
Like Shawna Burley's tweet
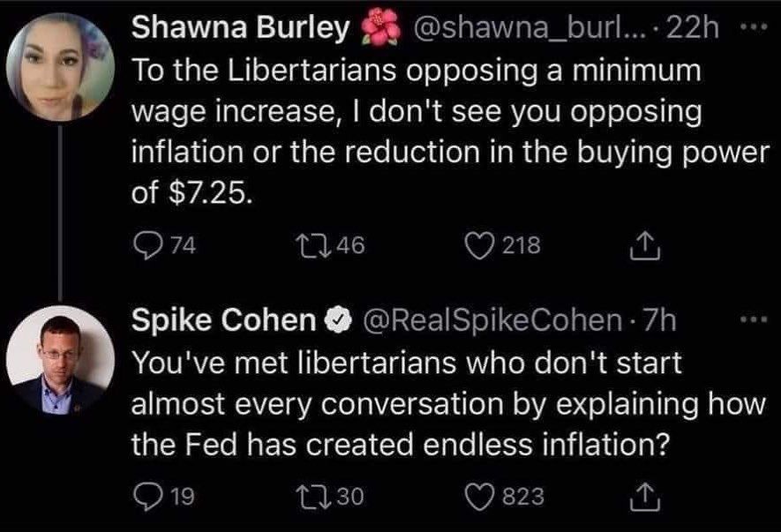click(479, 246)
